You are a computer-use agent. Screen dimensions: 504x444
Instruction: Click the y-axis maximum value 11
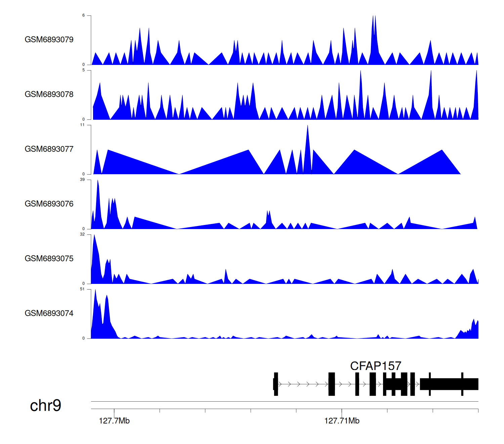pos(82,125)
